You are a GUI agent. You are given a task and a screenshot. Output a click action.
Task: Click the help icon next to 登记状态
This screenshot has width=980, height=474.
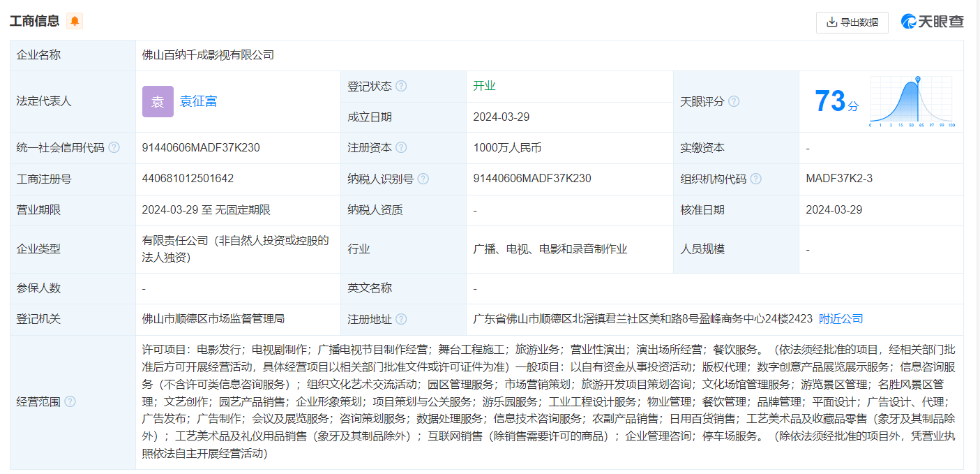point(401,87)
